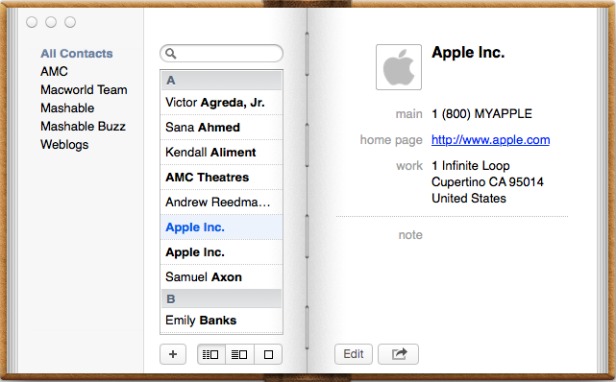Viewport: 616px width, 382px height.
Task: Select the Mashable Buzz group
Action: tap(83, 126)
